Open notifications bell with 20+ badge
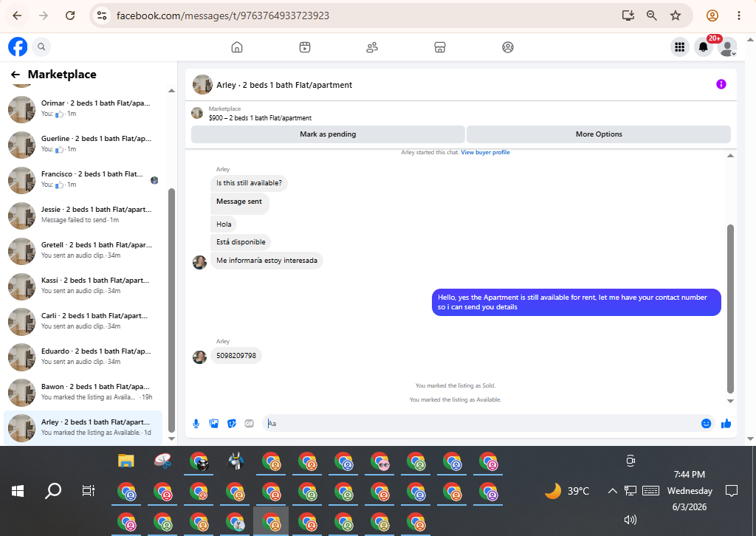The image size is (756, 536). pos(704,47)
